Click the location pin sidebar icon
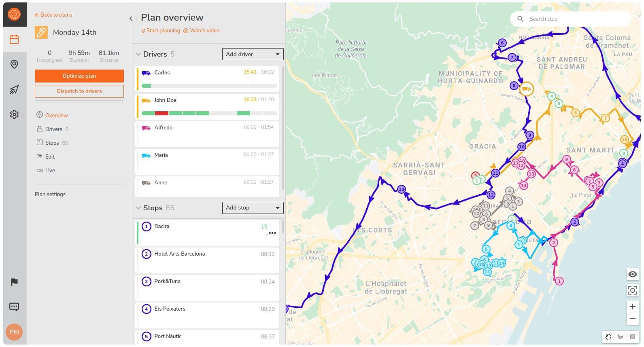This screenshot has width=644, height=347. click(x=14, y=64)
